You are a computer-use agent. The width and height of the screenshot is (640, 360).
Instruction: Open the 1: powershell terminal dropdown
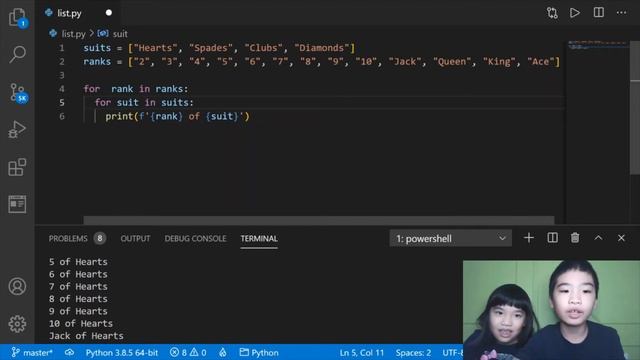(451, 238)
